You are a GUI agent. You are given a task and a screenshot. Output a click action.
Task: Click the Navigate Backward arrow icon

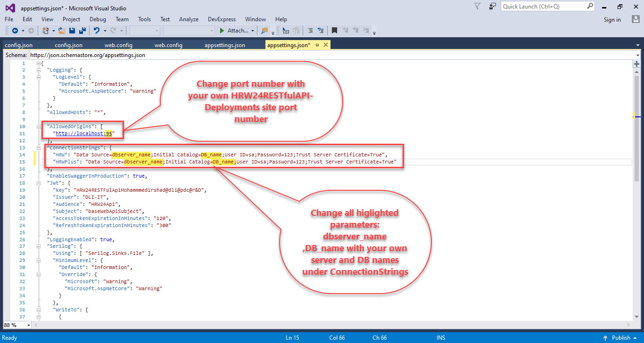(x=15, y=31)
